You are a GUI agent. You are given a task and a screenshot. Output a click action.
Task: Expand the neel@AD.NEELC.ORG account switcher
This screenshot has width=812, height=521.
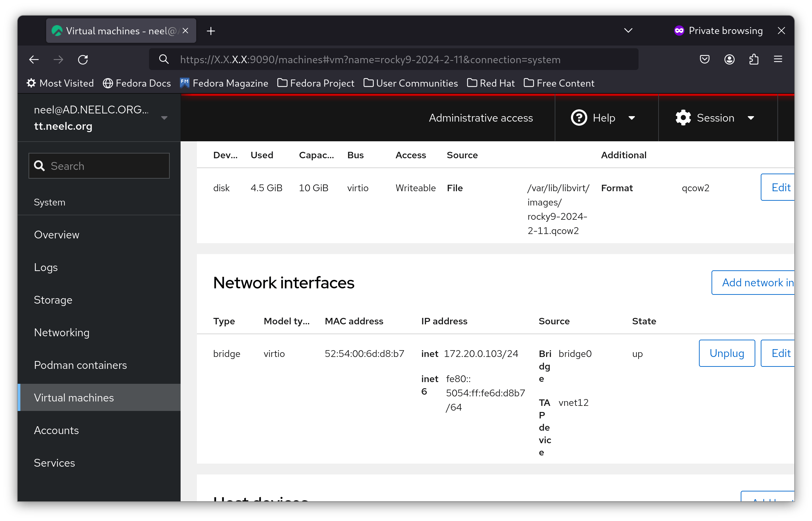[x=164, y=118]
